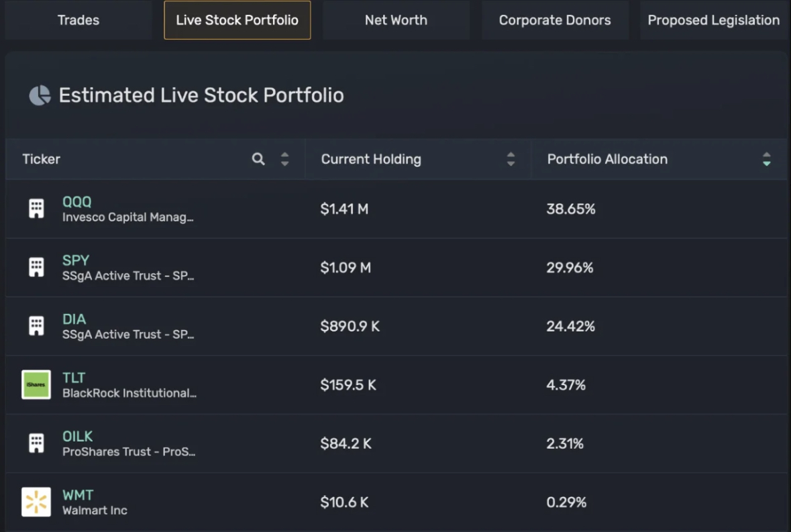This screenshot has width=791, height=532.
Task: Open the WMT ticker link
Action: tap(78, 495)
